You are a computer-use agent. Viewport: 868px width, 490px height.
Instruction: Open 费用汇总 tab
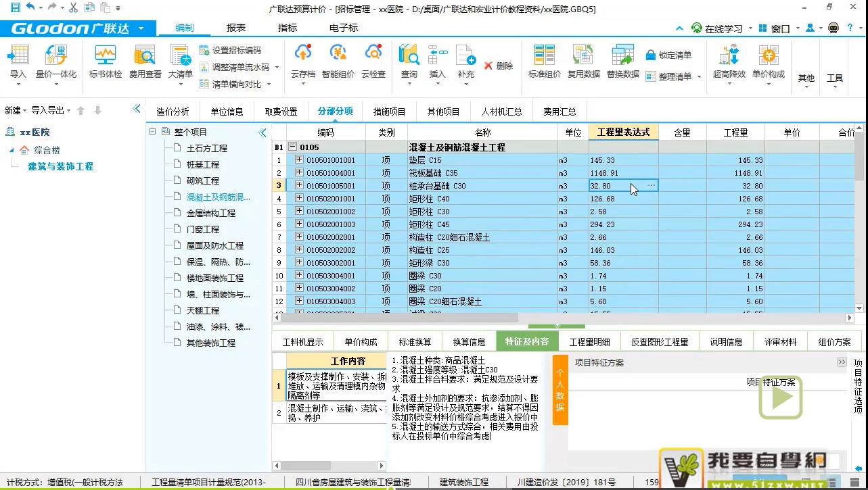pos(559,112)
